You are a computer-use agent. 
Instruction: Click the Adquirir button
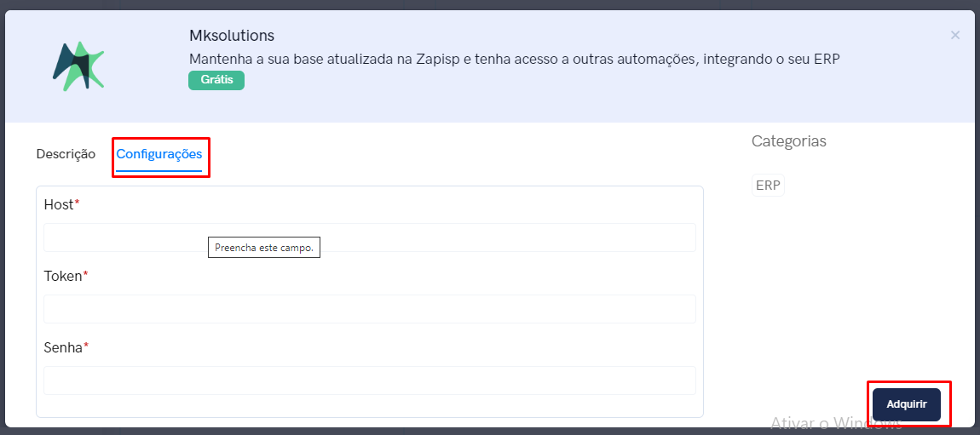pos(906,404)
